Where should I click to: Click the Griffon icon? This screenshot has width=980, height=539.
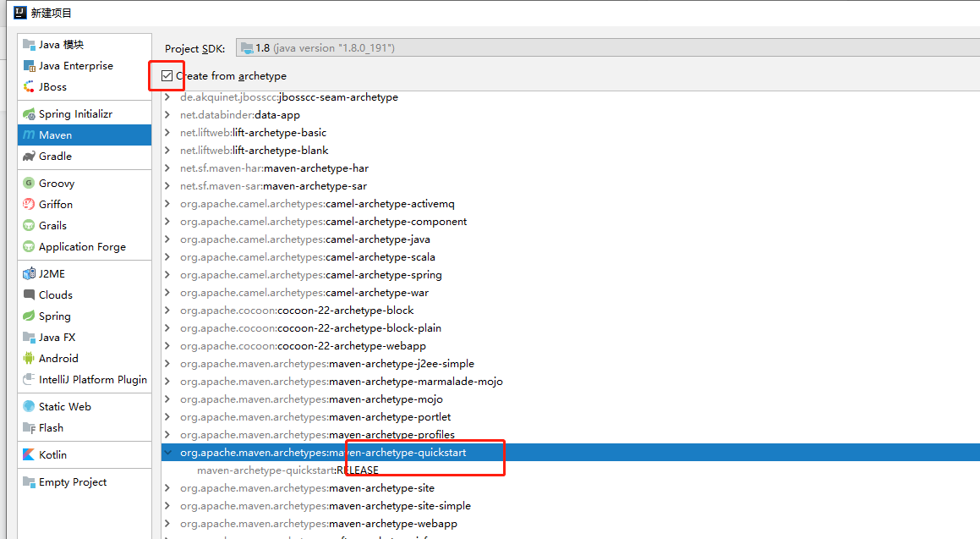tap(29, 205)
